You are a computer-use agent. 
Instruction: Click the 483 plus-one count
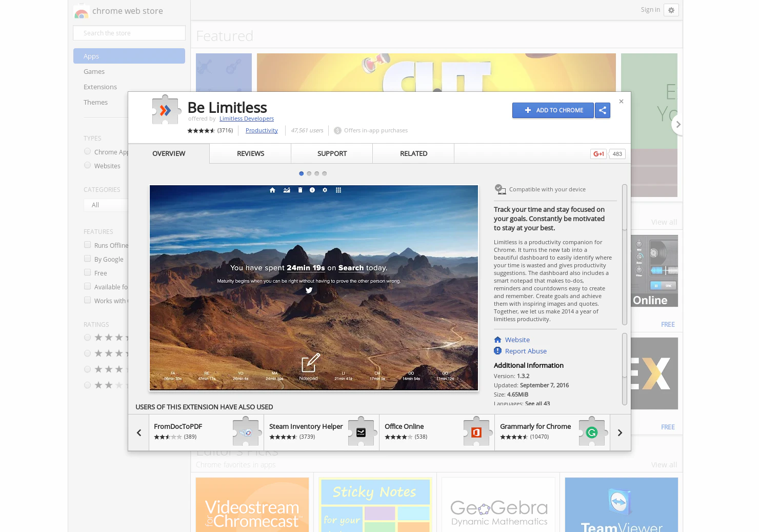(x=617, y=154)
